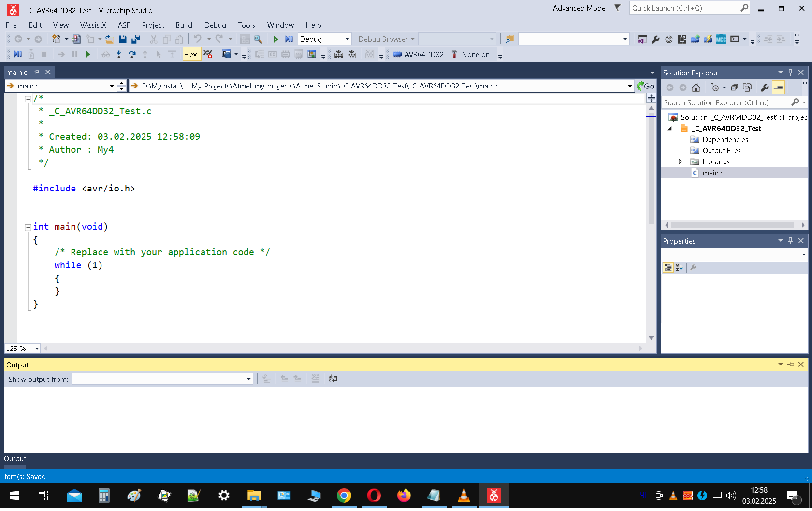This screenshot has width=812, height=511.
Task: Save the current file with the single floppy disk icon
Action: [x=123, y=39]
